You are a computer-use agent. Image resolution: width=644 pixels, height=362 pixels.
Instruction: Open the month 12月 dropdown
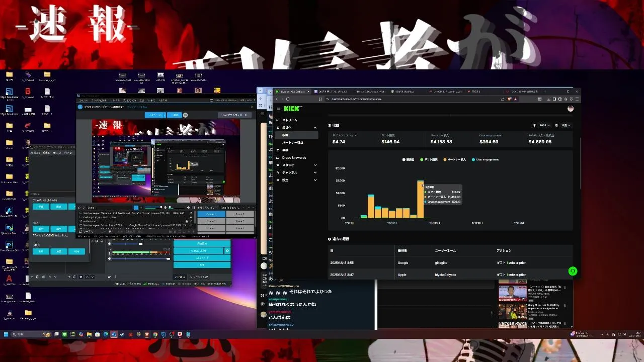(566, 125)
